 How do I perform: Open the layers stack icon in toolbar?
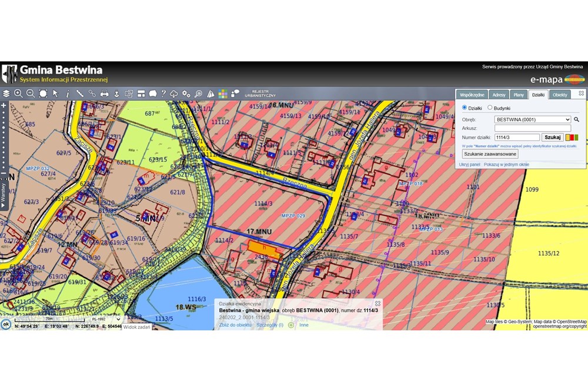[6, 93]
